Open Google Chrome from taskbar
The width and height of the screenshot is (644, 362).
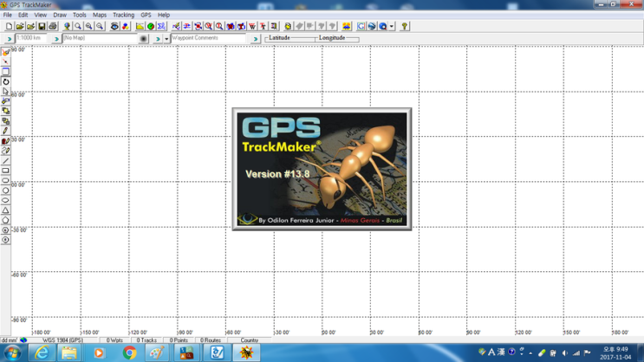[x=129, y=353]
